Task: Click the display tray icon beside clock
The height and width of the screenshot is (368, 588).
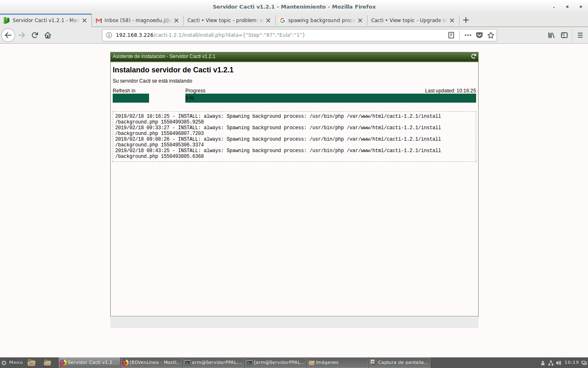Action: [584, 363]
